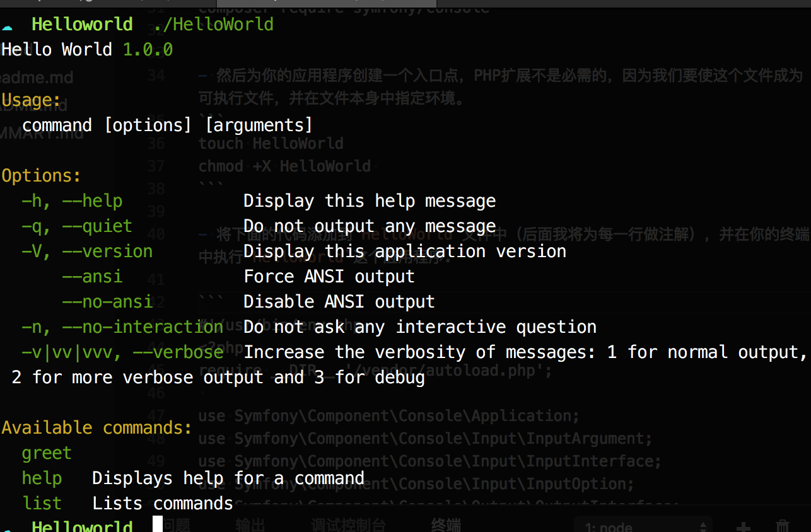This screenshot has height=532, width=811.
Task: Click the trash icon to kill the terminal
Action: tap(782, 526)
